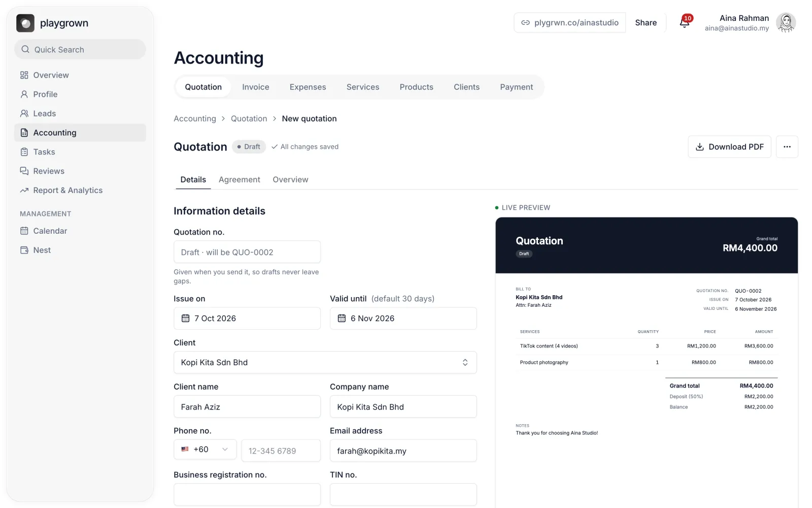Click the phone number input field

281,451
